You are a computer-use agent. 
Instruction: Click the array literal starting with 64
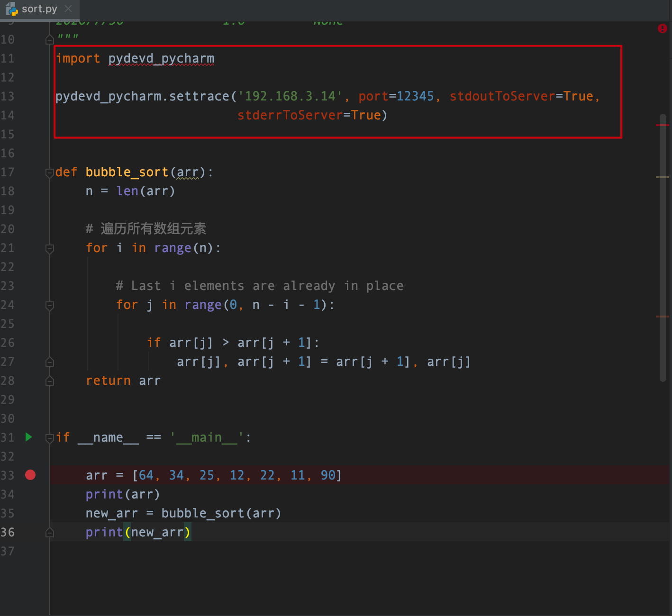point(237,475)
